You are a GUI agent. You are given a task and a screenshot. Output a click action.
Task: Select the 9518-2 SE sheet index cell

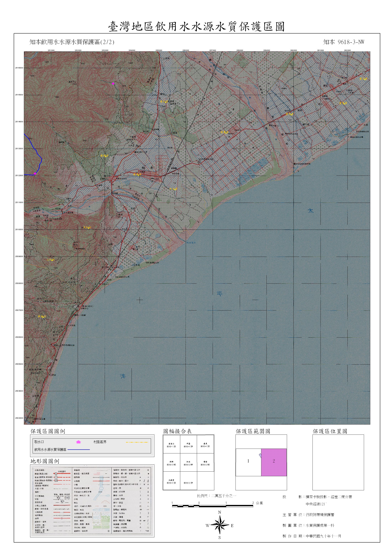(171, 481)
